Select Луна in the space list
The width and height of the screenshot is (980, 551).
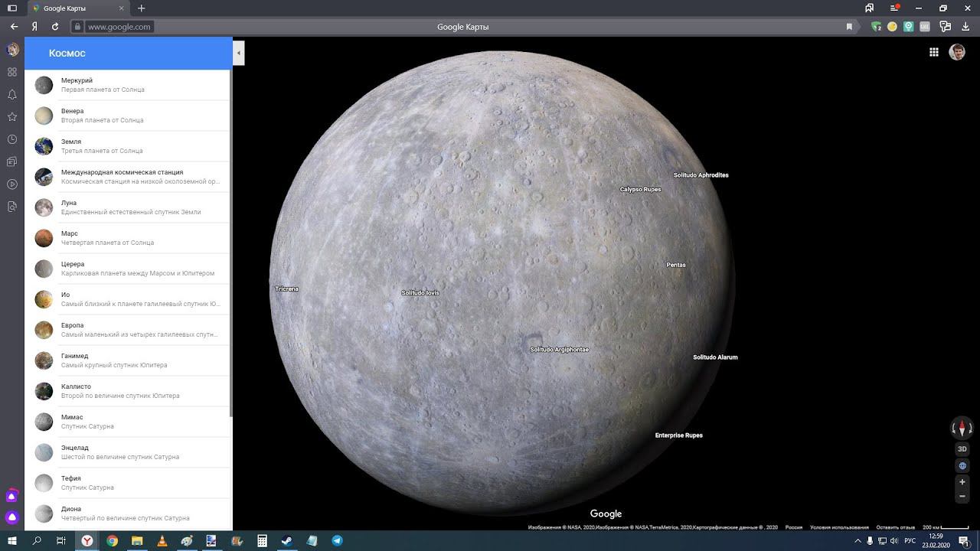coord(127,207)
